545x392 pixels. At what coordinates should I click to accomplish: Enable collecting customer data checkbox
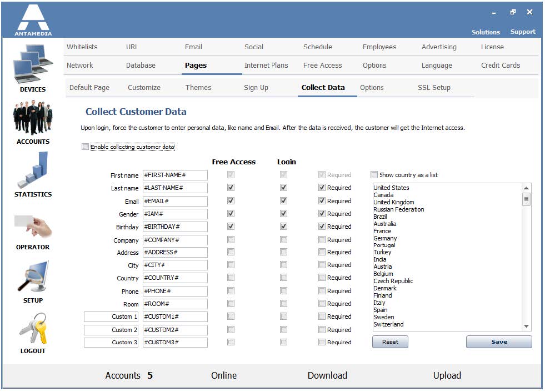(85, 147)
